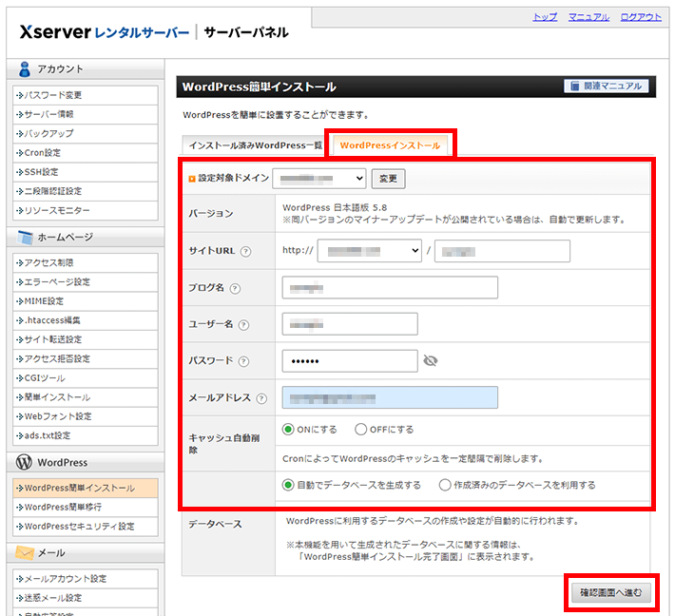Open Cron設定 in sidebar

tap(86, 153)
